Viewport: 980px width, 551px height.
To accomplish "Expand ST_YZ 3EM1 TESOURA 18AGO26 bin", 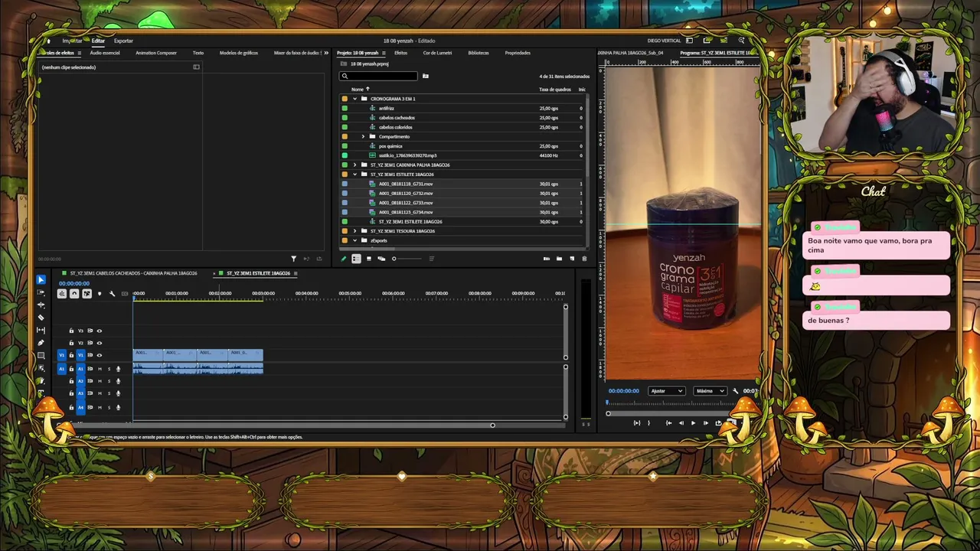I will (x=354, y=231).
